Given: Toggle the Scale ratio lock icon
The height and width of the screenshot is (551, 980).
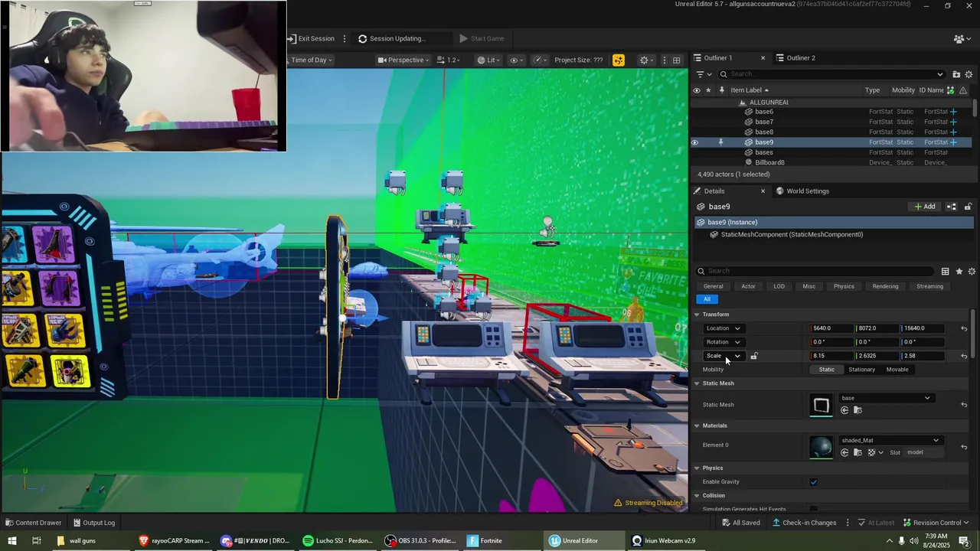Looking at the screenshot, I should point(754,356).
